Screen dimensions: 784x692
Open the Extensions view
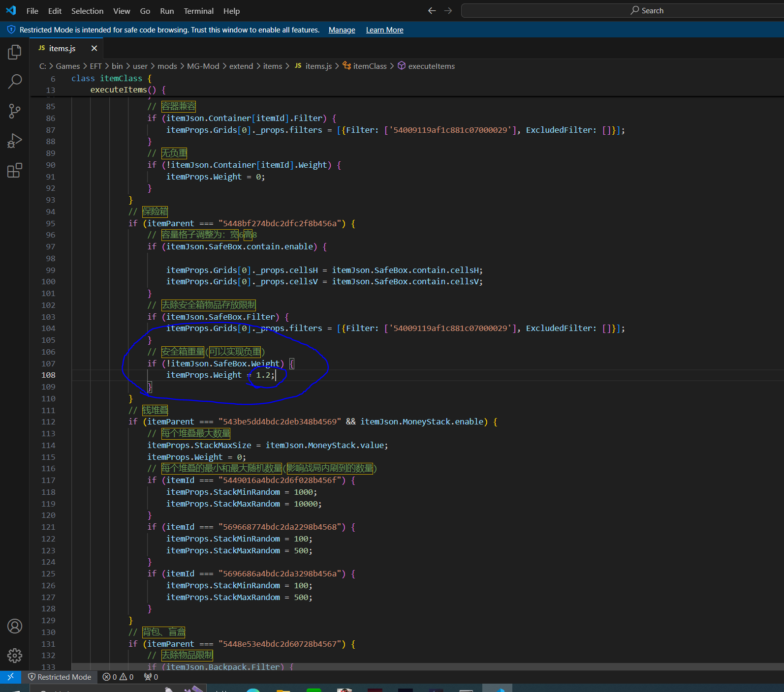pyautogui.click(x=15, y=171)
